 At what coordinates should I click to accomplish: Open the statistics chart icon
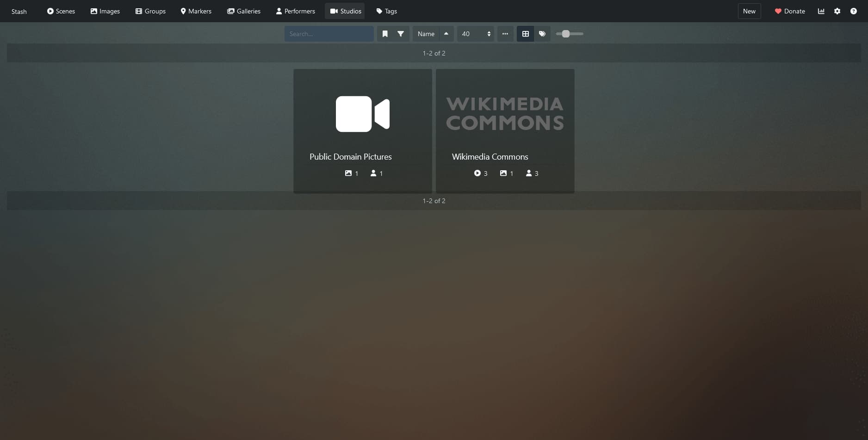(x=821, y=11)
